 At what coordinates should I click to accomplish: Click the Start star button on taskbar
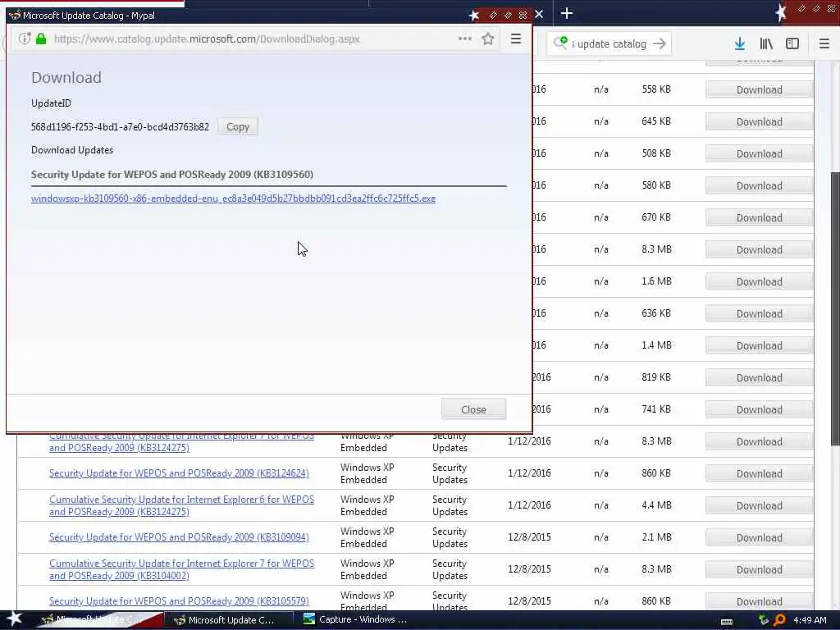13,619
